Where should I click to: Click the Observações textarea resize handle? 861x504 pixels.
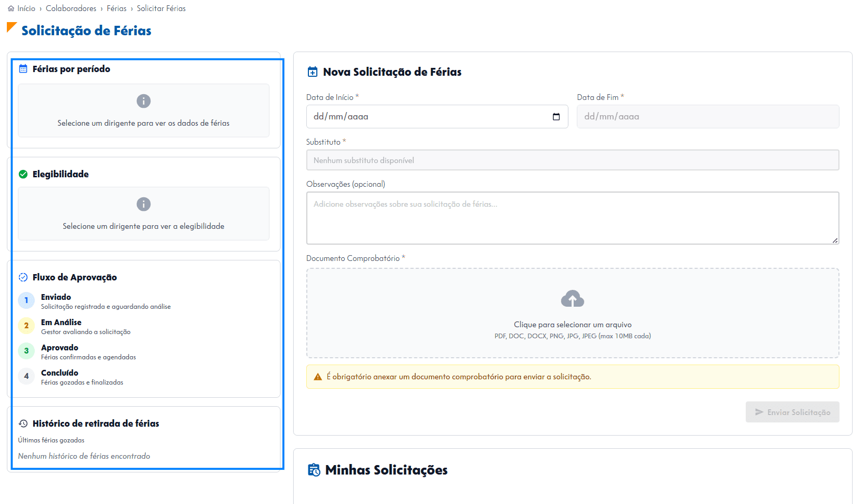pos(835,240)
